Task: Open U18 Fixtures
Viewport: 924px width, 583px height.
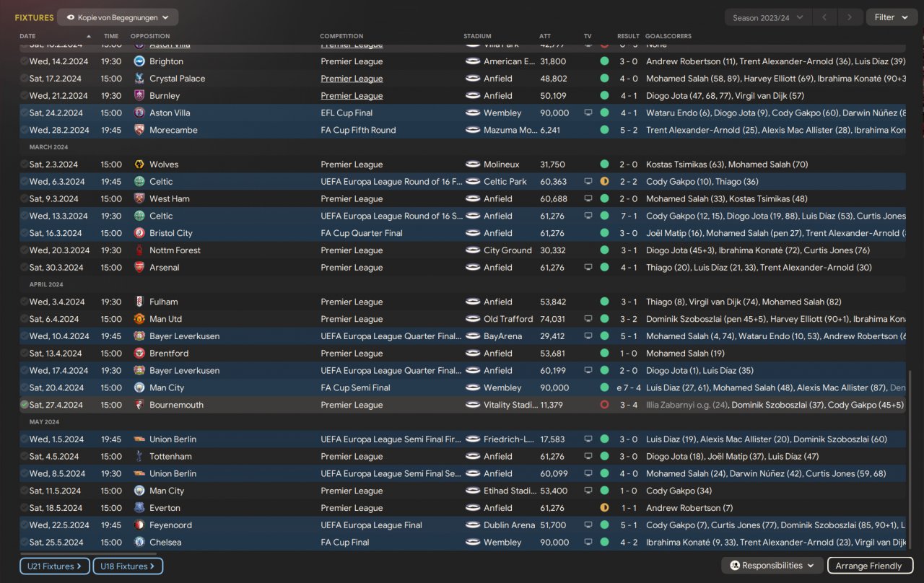Action: tap(128, 566)
